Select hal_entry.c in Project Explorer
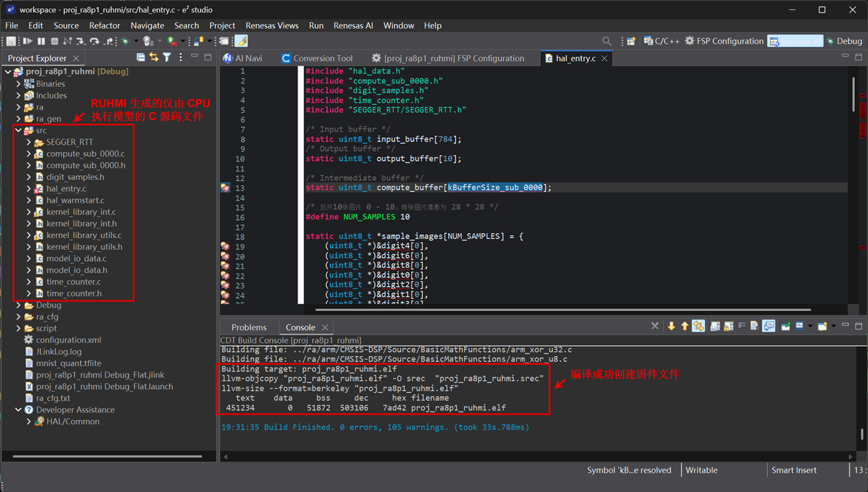868x492 pixels. click(x=60, y=188)
